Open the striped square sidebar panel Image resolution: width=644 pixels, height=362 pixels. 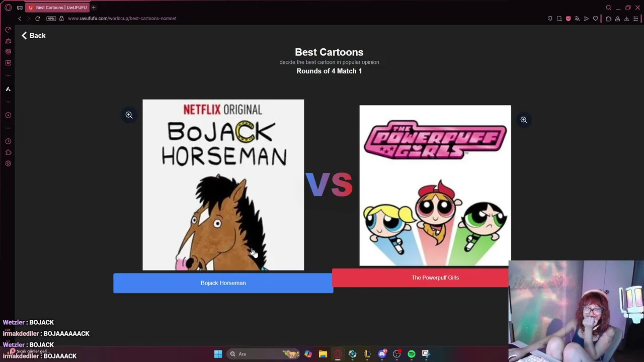point(8,52)
